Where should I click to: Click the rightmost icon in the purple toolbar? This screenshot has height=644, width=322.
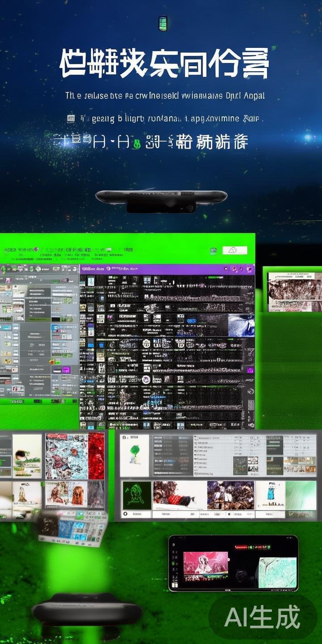250,269
